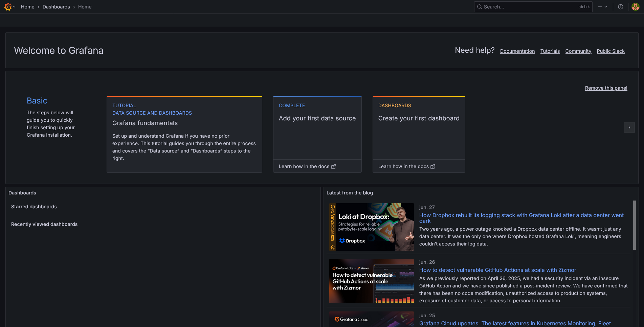Image resolution: width=644 pixels, height=327 pixels.
Task: Expand the Starred dashboards section
Action: click(34, 207)
